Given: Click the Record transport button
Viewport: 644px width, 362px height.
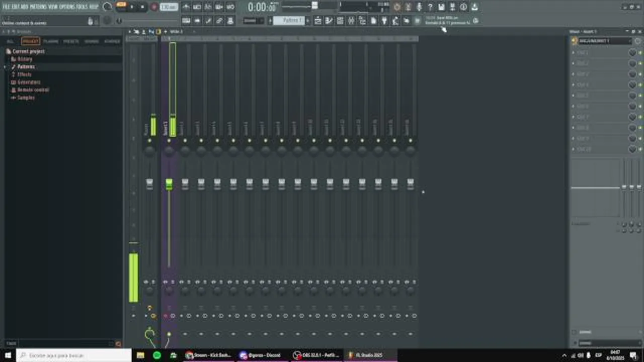Looking at the screenshot, I should pyautogui.click(x=154, y=7).
